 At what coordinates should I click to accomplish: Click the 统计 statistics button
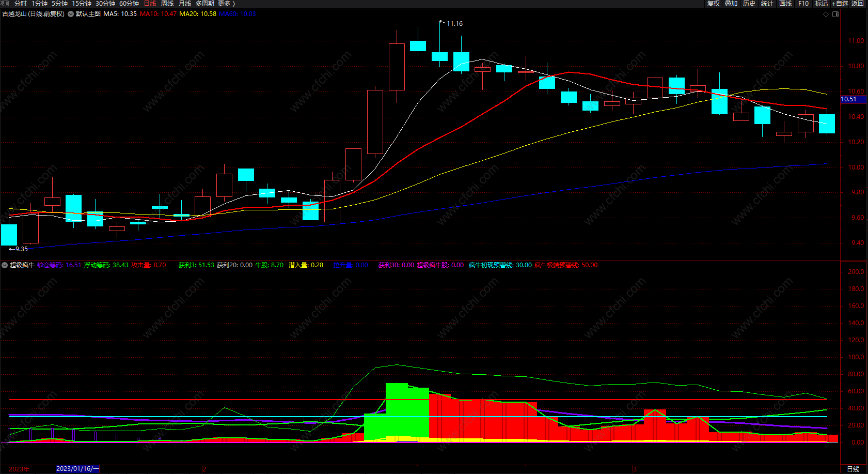point(767,4)
